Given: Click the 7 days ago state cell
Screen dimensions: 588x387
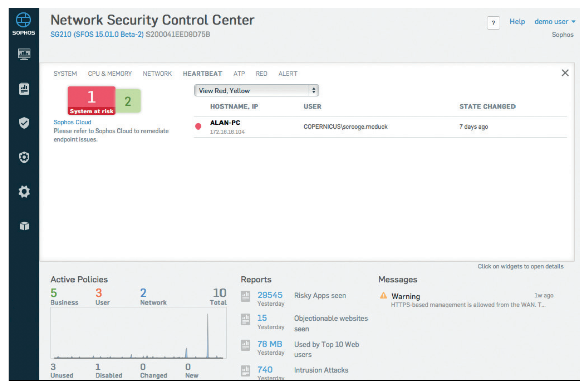Looking at the screenshot, I should point(474,127).
